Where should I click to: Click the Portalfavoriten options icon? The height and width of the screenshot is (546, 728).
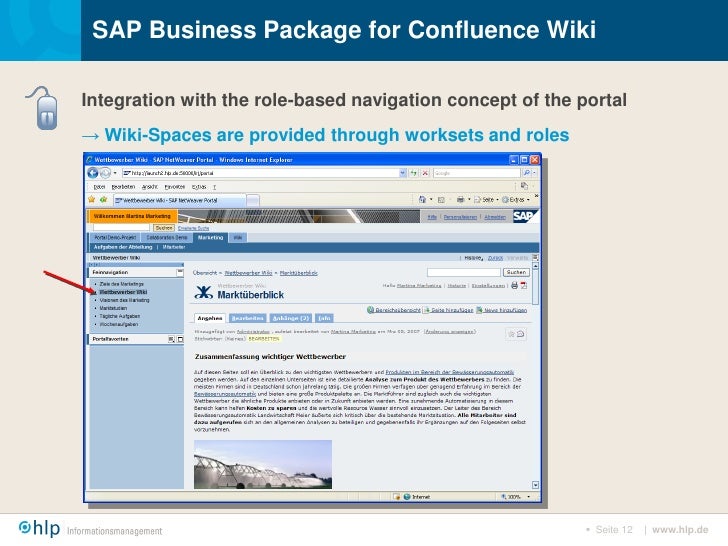[x=171, y=339]
